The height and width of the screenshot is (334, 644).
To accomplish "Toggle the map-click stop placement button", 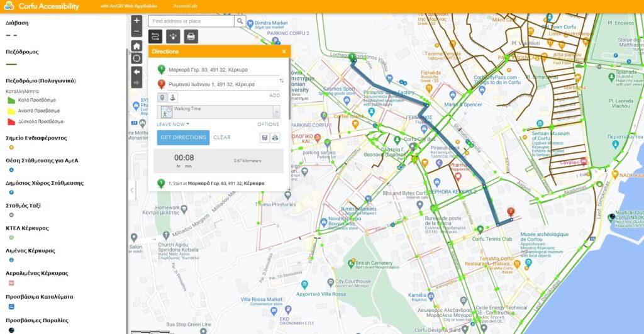I will click(162, 97).
